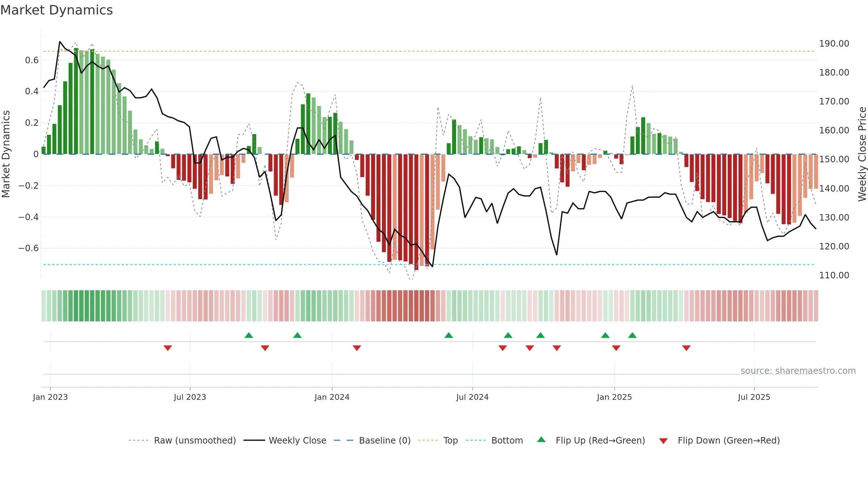Click the Jul 2023 x-axis label

[190, 397]
